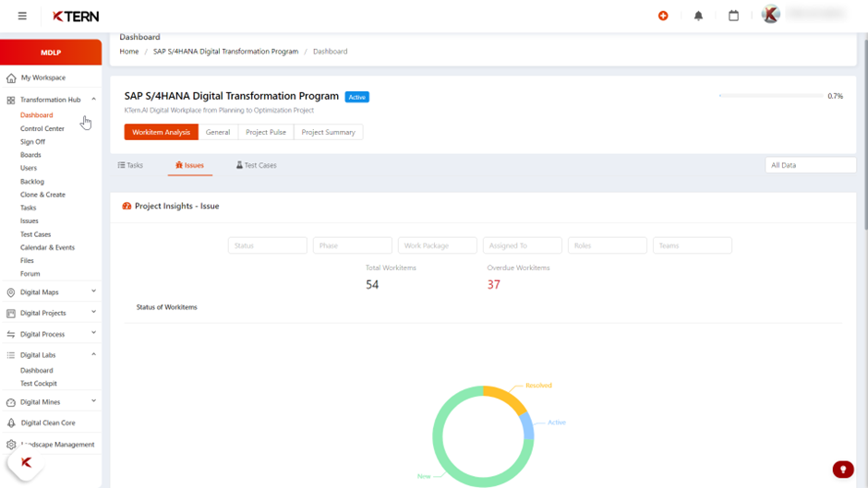Click the Digital Labs list icon
Viewport: 868px width, 488px height.
[x=10, y=355]
